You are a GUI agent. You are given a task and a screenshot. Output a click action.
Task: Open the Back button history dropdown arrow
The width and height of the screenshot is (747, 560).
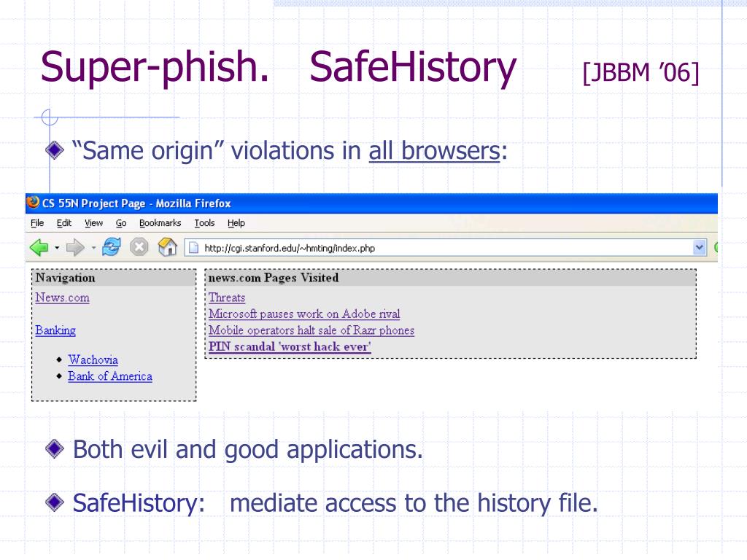coord(57,248)
